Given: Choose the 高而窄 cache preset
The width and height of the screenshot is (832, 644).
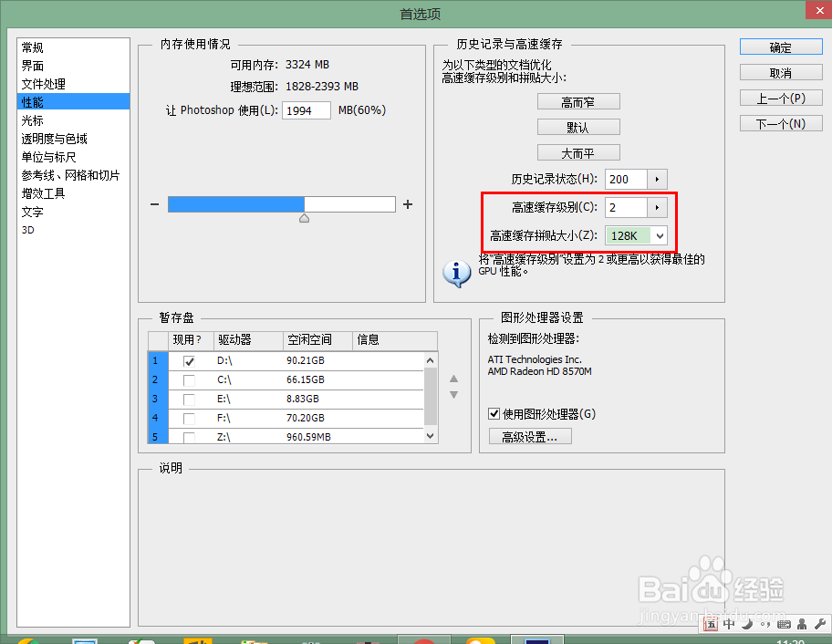Looking at the screenshot, I should [578, 102].
